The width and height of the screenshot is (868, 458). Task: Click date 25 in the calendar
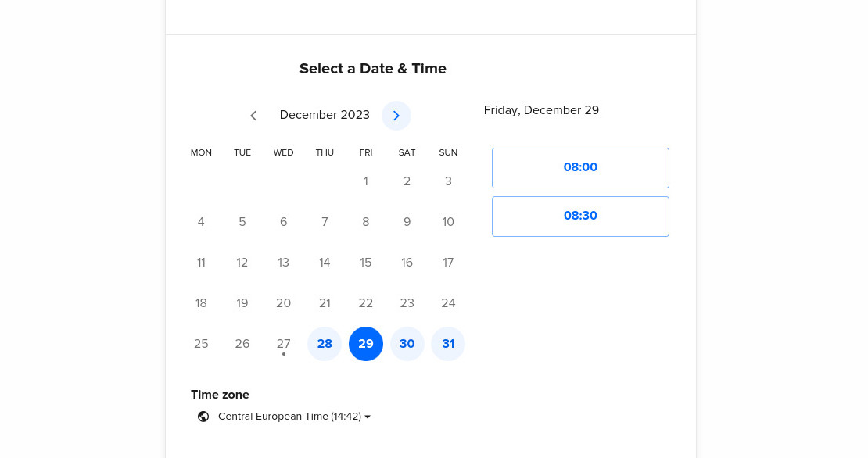click(x=201, y=344)
